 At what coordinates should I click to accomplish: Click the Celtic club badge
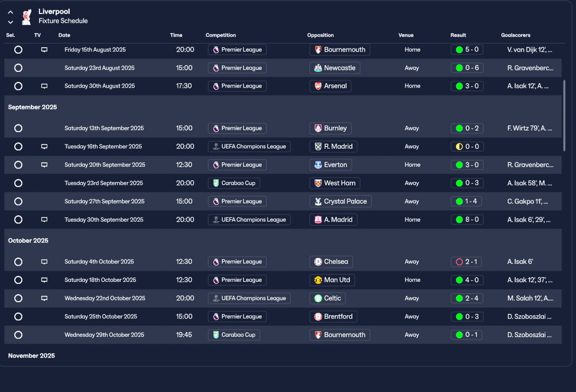coord(318,298)
